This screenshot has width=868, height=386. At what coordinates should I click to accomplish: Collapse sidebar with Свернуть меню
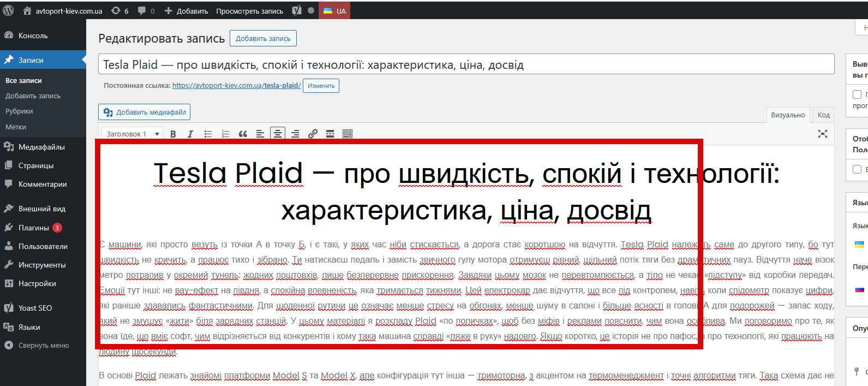point(43,345)
